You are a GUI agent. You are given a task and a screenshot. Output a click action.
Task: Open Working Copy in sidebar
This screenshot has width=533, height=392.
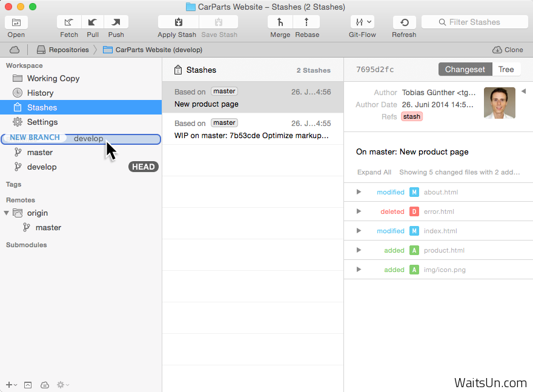(53, 78)
